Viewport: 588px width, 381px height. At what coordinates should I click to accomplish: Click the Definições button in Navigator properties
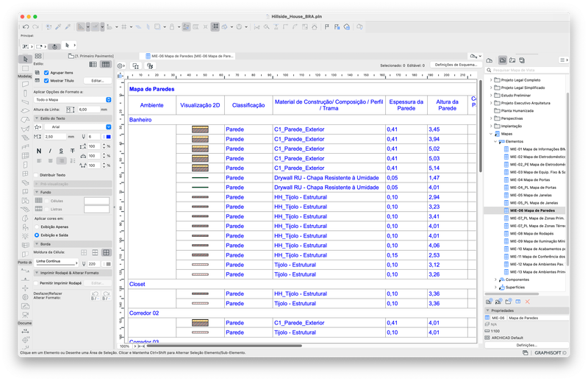527,345
